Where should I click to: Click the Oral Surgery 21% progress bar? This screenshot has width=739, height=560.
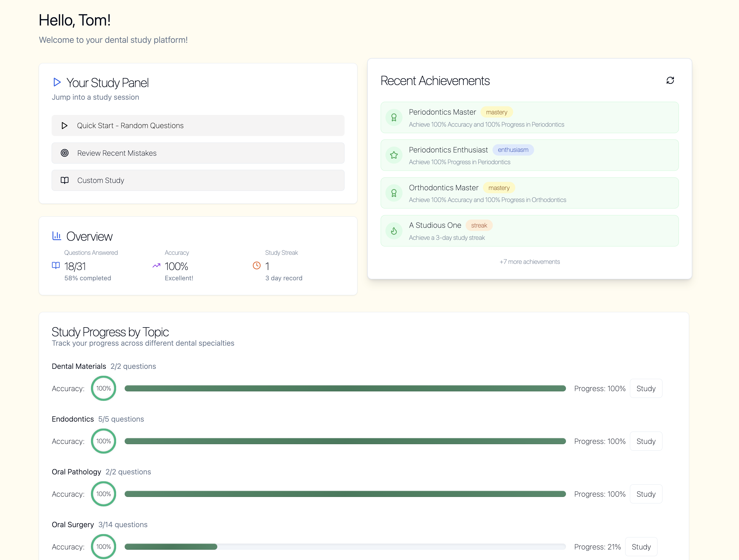click(345, 547)
